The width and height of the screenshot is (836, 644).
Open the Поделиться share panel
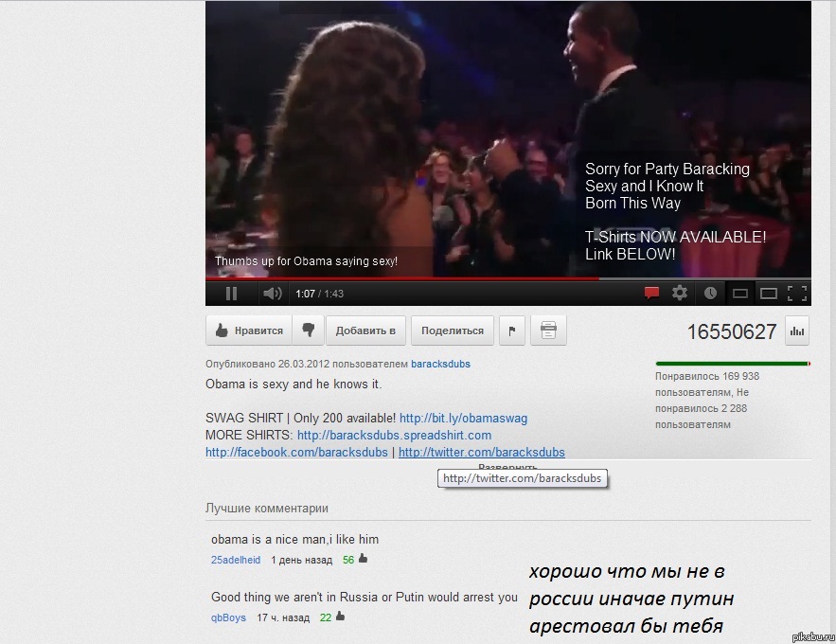click(x=453, y=331)
